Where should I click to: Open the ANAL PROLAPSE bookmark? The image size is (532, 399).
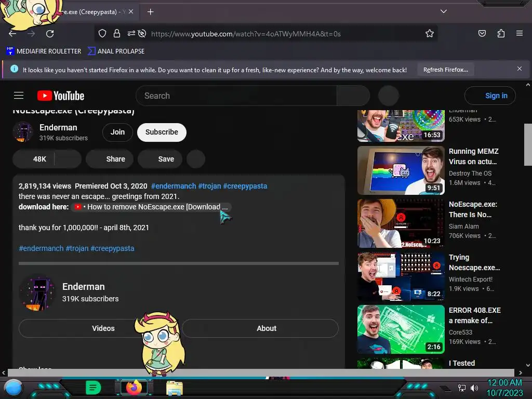tap(116, 51)
